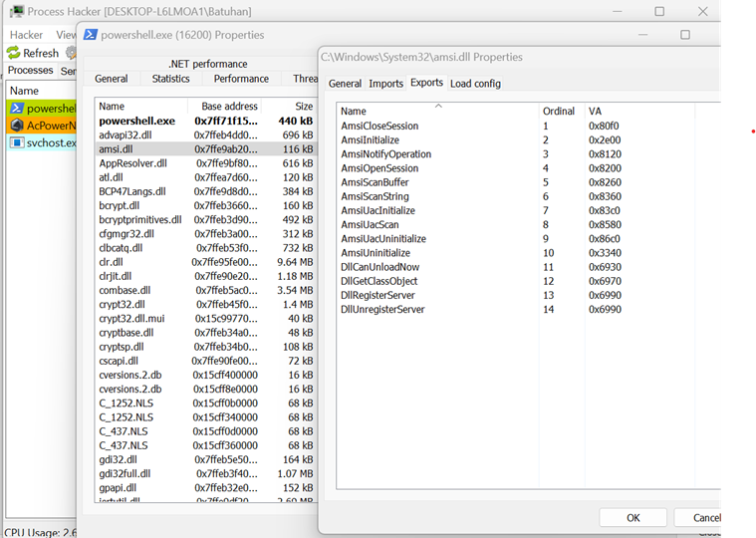756x538 pixels.
Task: Sort modules by Base address column
Action: point(229,106)
